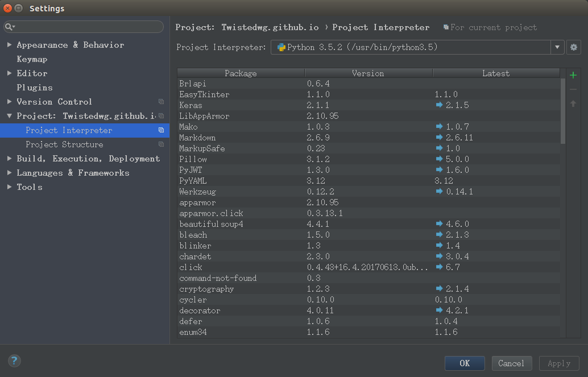Select Project Interpreter tree item
The width and height of the screenshot is (588, 377).
click(x=85, y=130)
